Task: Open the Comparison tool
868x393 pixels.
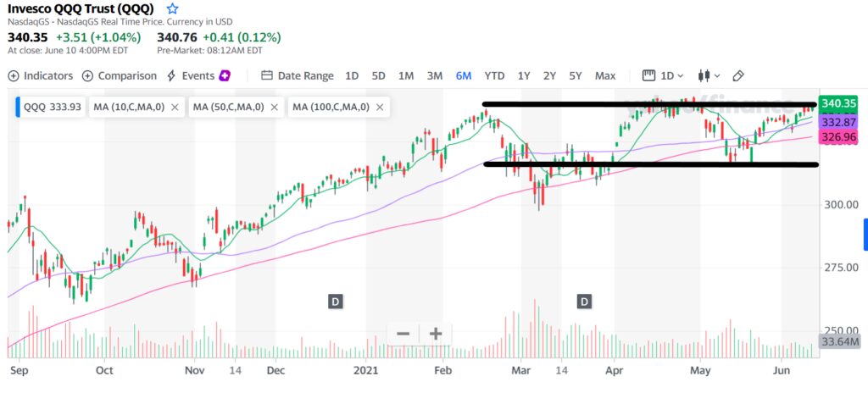Action: coord(120,76)
